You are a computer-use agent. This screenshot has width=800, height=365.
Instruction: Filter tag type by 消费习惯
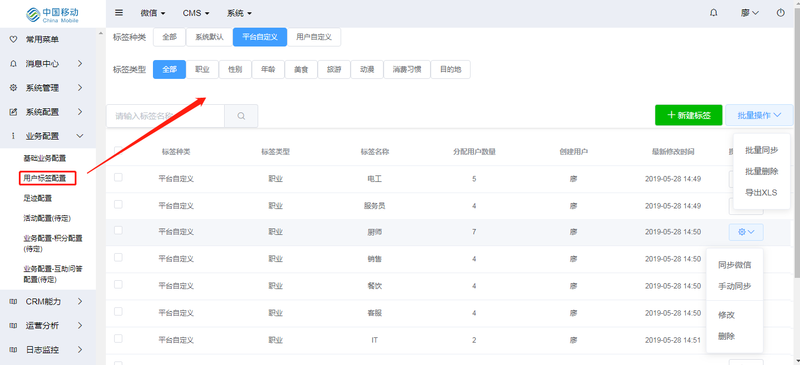pyautogui.click(x=407, y=70)
